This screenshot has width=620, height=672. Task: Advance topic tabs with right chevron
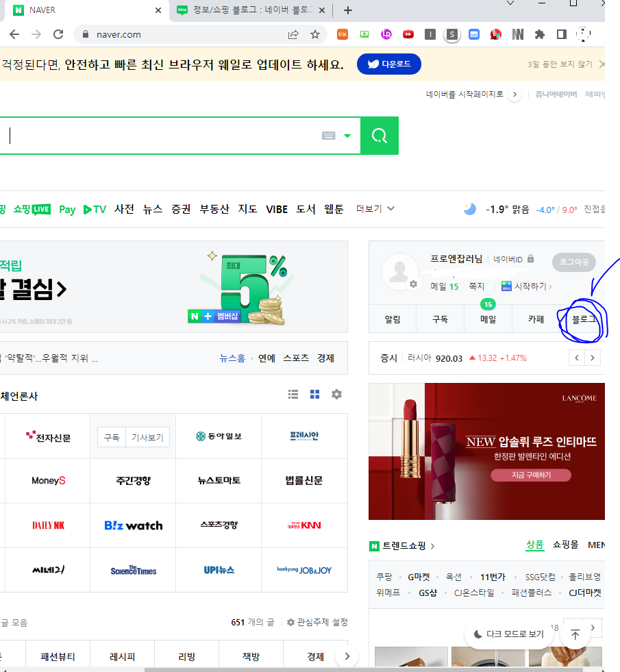coord(347,656)
